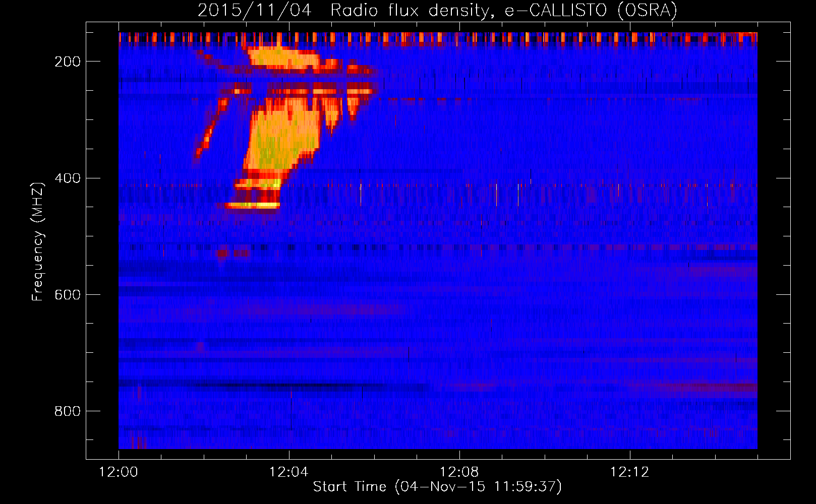Click the 12:08 time tick label
816x504 pixels.
(459, 472)
